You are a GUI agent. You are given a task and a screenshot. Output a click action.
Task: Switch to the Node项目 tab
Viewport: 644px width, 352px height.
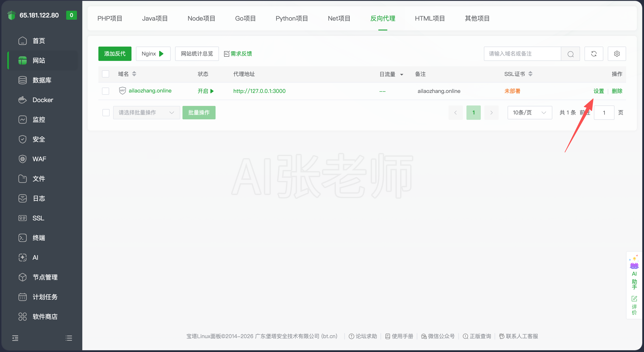tap(201, 19)
